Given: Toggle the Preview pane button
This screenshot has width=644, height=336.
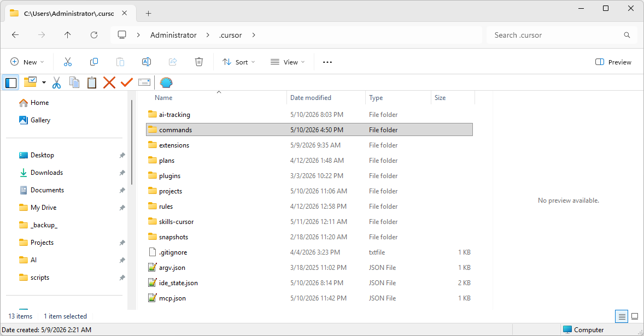Looking at the screenshot, I should [x=613, y=62].
